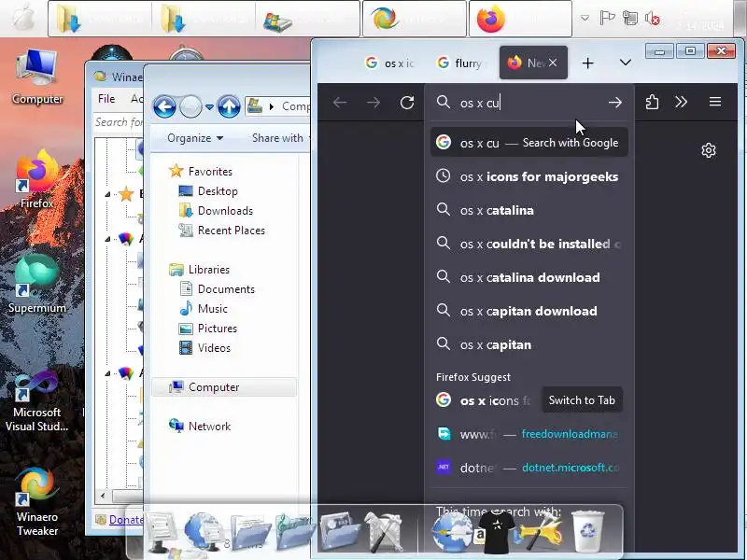
Task: Open muted volume tray icon
Action: (x=652, y=19)
